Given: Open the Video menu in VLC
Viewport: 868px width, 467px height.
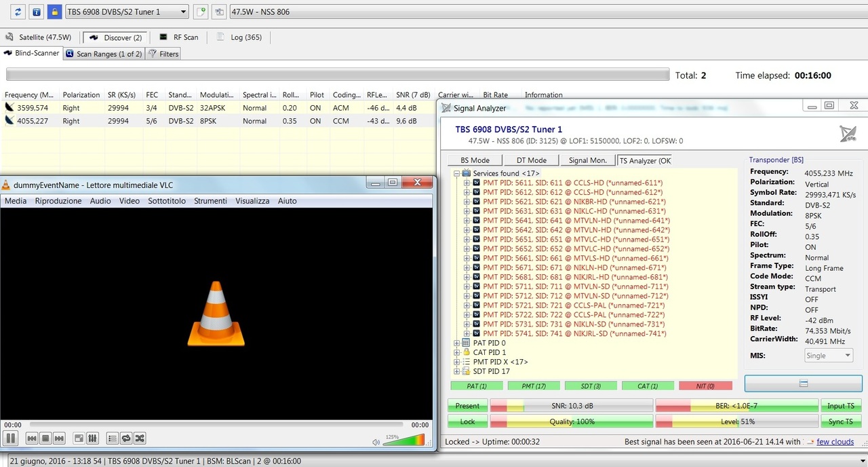Looking at the screenshot, I should (x=130, y=201).
